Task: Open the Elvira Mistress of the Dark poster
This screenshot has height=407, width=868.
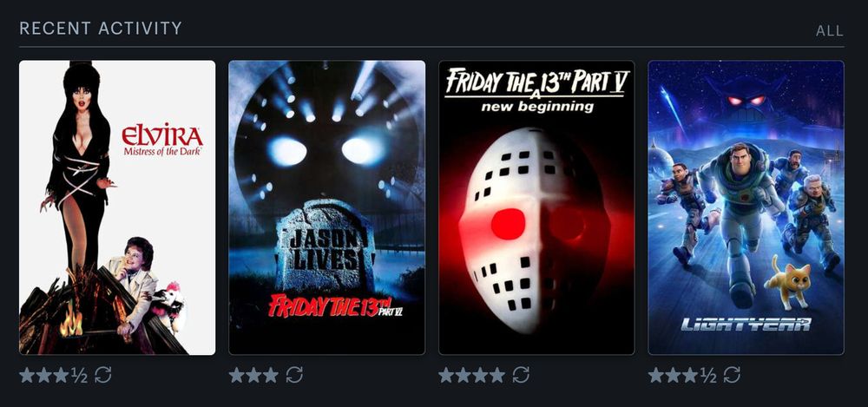Action: pos(117,207)
